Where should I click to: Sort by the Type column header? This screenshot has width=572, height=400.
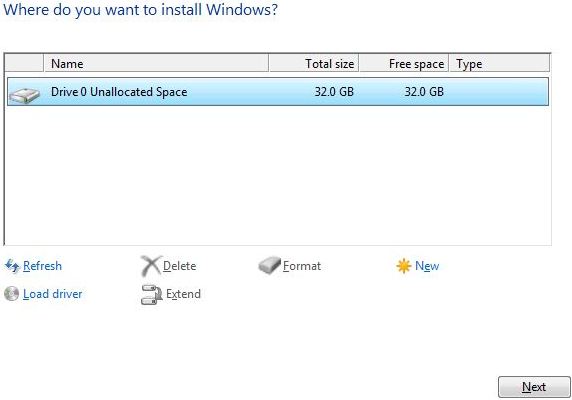click(499, 63)
